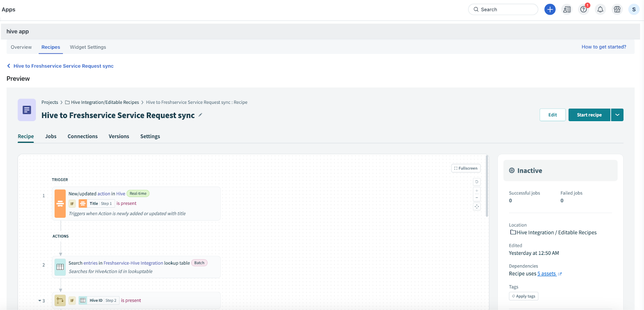This screenshot has height=310, width=644.
Task: Click the Hive ID Step 2 data pill
Action: [99, 300]
